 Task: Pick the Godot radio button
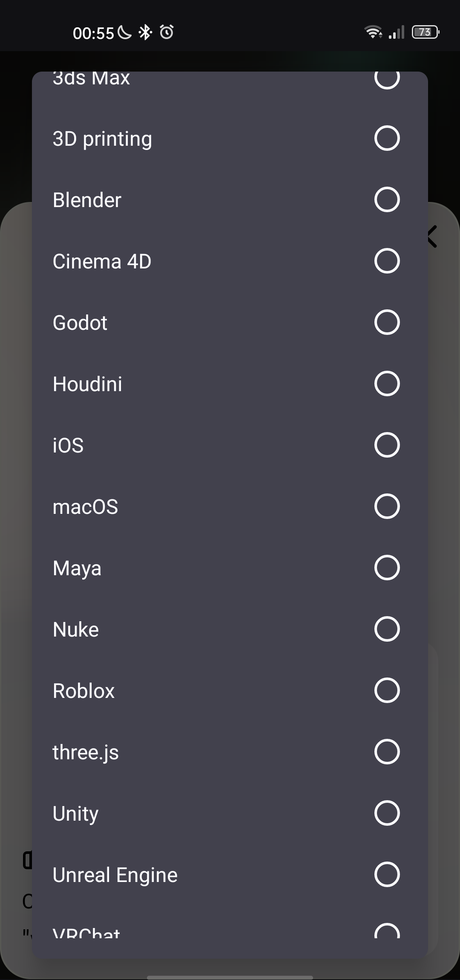click(387, 323)
